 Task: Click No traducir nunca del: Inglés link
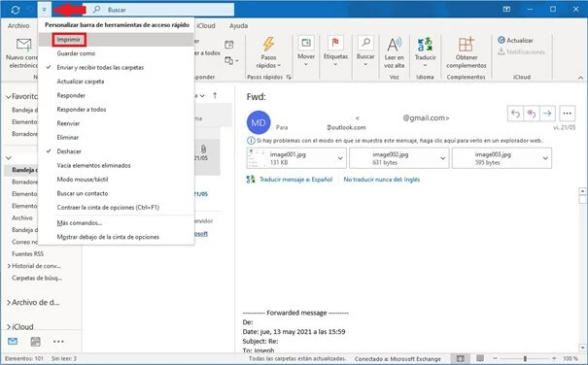(x=382, y=180)
